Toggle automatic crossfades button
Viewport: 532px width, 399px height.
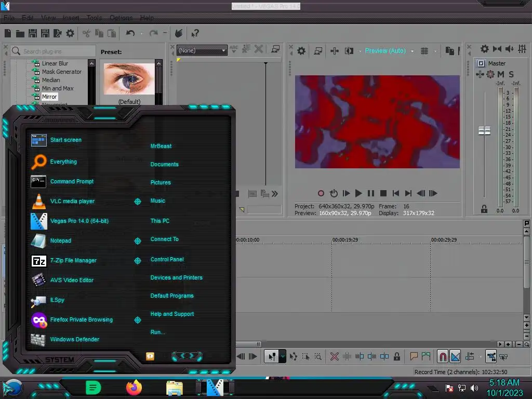455,356
